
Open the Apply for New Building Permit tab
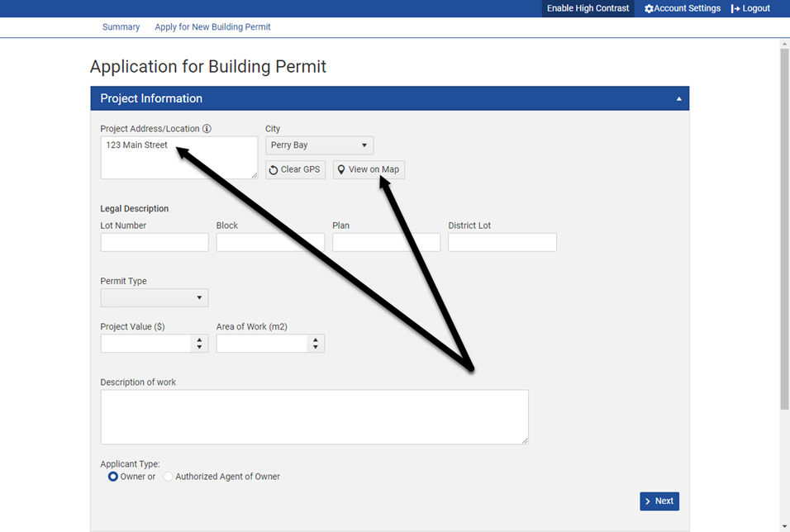(x=212, y=26)
